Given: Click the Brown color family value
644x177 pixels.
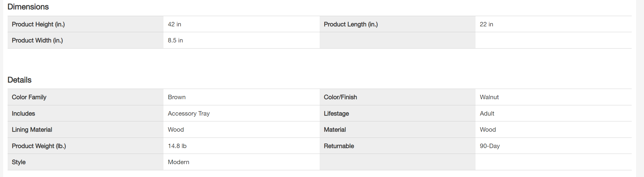Looking at the screenshot, I should click(176, 97).
